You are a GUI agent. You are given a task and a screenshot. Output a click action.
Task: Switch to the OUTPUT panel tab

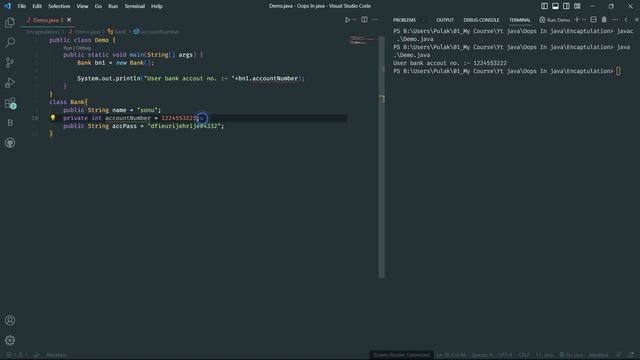click(445, 20)
